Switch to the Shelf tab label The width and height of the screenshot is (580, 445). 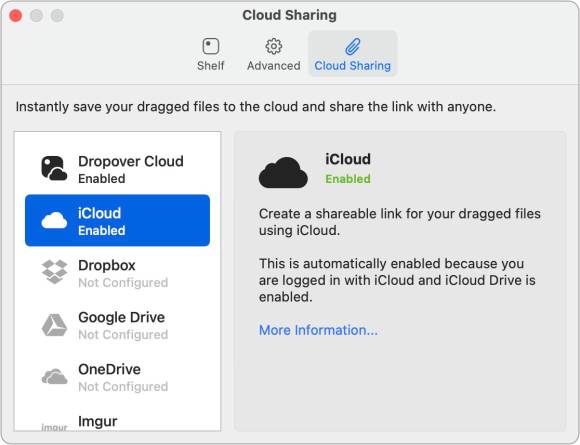[x=210, y=66]
